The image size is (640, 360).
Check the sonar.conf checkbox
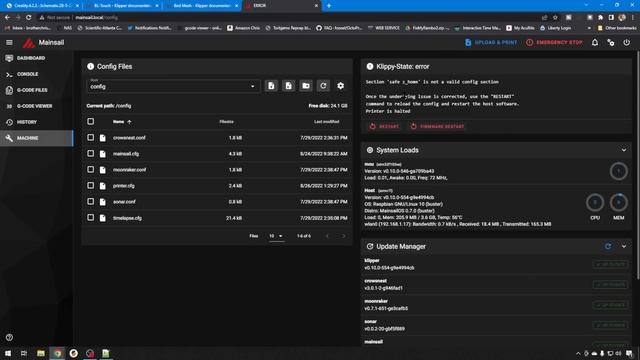[x=91, y=202]
